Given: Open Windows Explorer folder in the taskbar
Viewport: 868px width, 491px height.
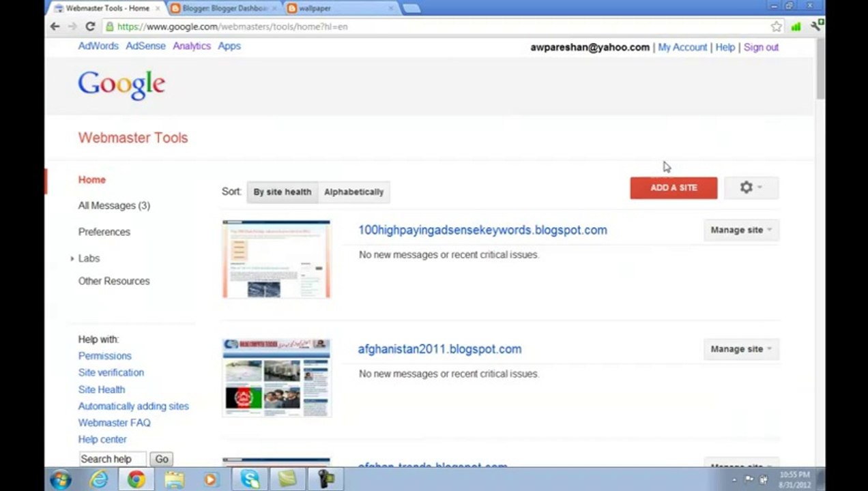Looking at the screenshot, I should coord(174,479).
